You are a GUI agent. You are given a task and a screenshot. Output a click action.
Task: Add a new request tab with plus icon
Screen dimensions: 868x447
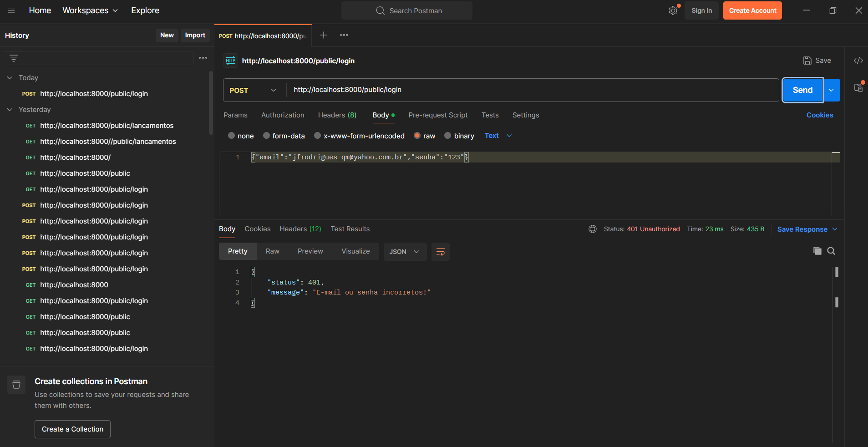point(324,35)
